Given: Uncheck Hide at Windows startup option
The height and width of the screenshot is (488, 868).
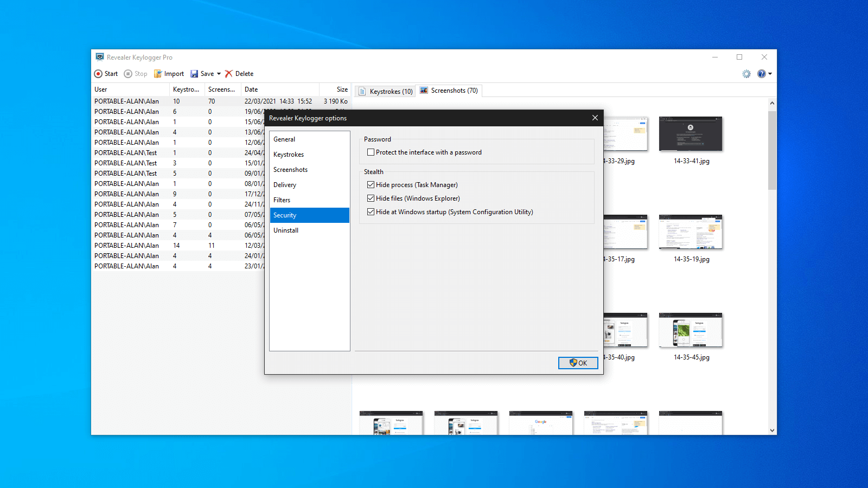Looking at the screenshot, I should (371, 212).
